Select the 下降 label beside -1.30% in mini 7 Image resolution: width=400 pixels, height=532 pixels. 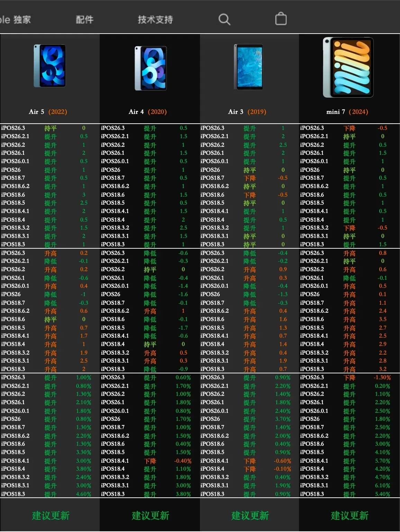tap(349, 378)
